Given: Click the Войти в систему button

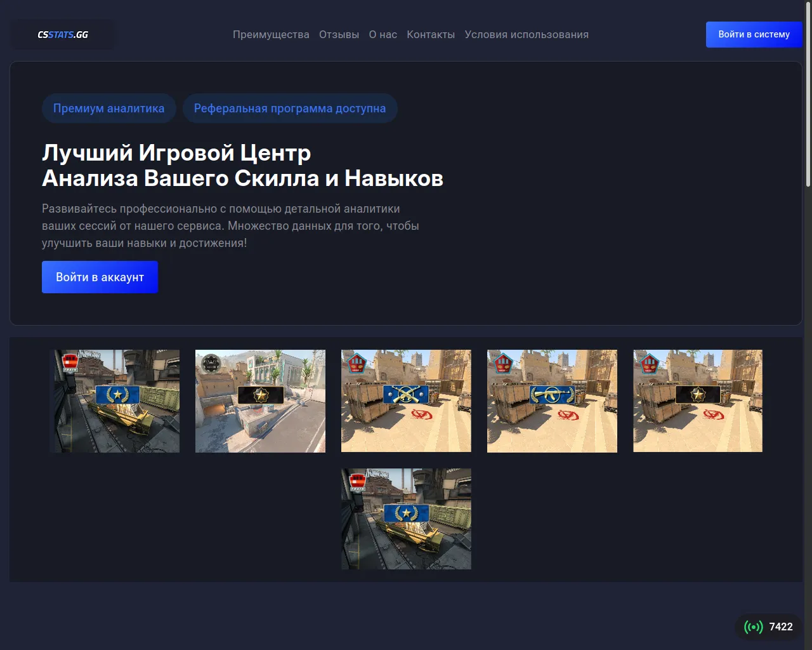Looking at the screenshot, I should 754,35.
